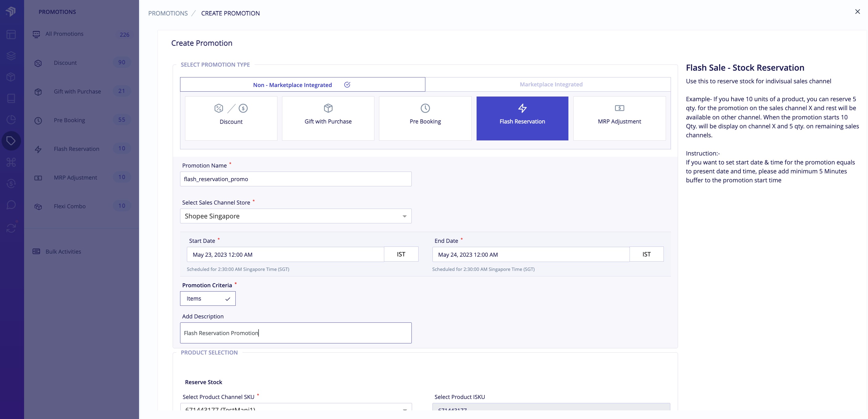This screenshot has width=868, height=419.
Task: Open the chat bubble icon in the left rail
Action: [x=11, y=205]
